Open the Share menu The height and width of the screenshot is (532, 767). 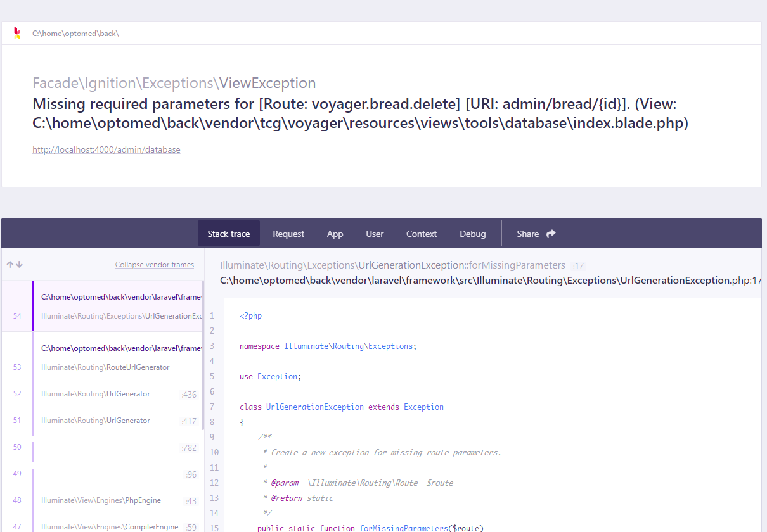[x=530, y=233]
